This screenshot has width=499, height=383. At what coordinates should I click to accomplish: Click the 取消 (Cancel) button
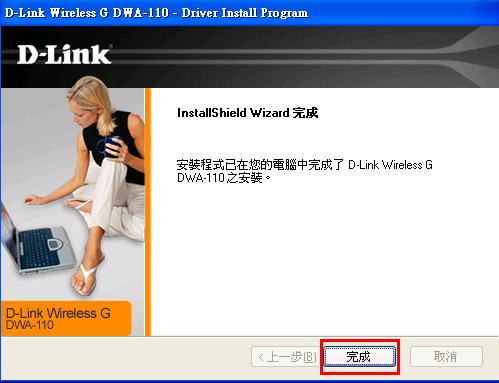446,357
